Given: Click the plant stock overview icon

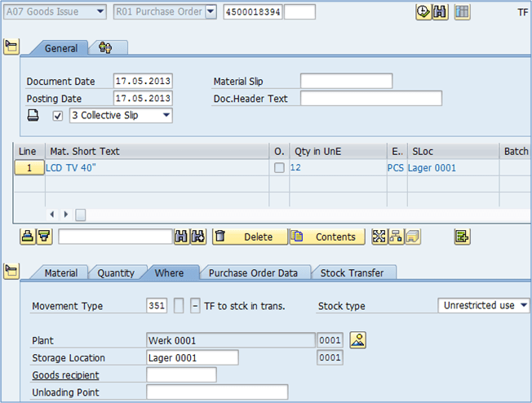Looking at the screenshot, I should pos(357,340).
